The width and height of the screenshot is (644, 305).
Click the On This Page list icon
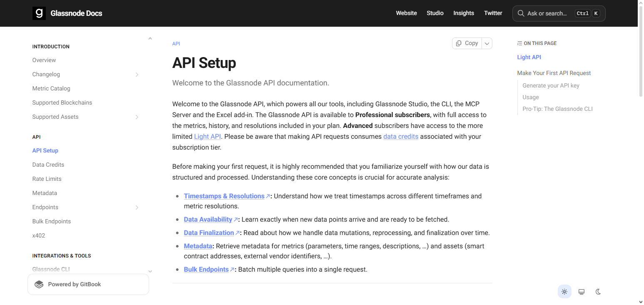519,43
